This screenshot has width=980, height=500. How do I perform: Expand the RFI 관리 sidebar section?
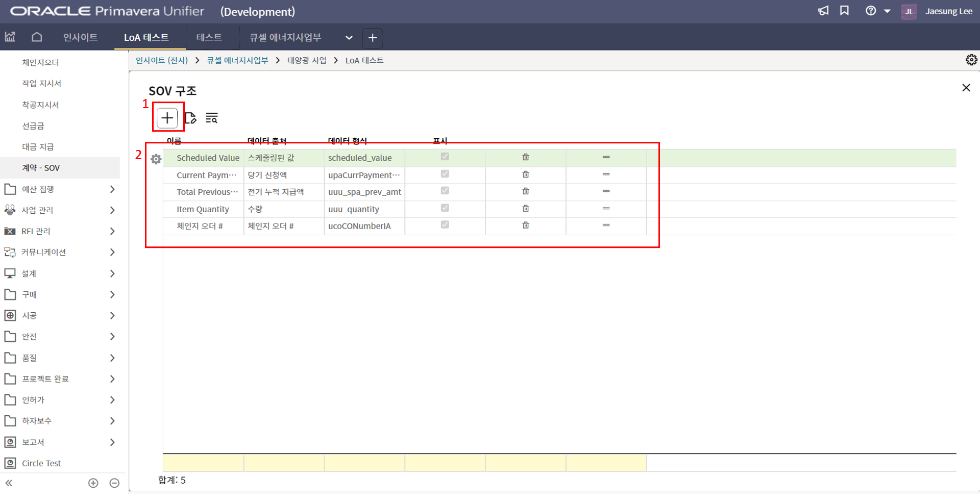point(112,231)
